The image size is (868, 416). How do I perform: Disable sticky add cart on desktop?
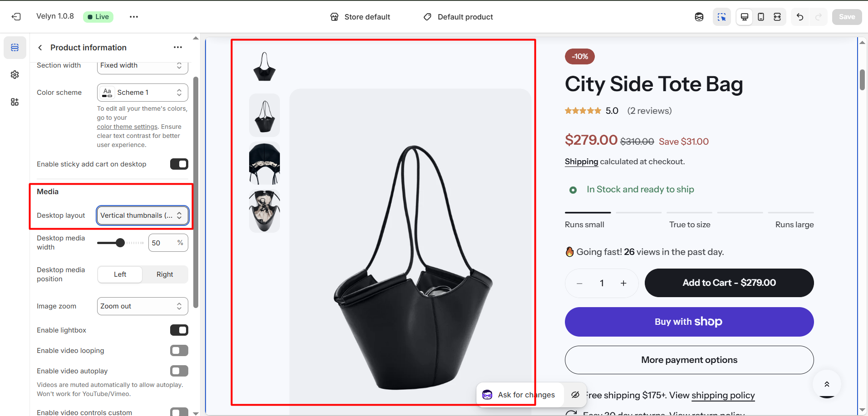pos(179,164)
